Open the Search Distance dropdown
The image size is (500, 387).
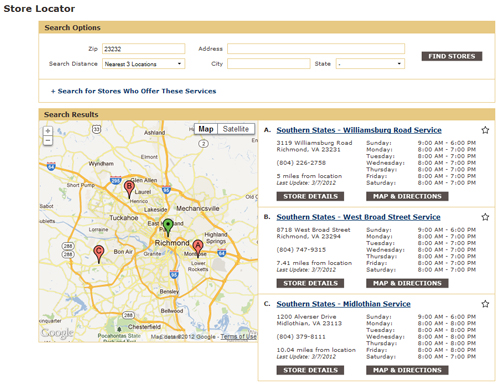144,64
